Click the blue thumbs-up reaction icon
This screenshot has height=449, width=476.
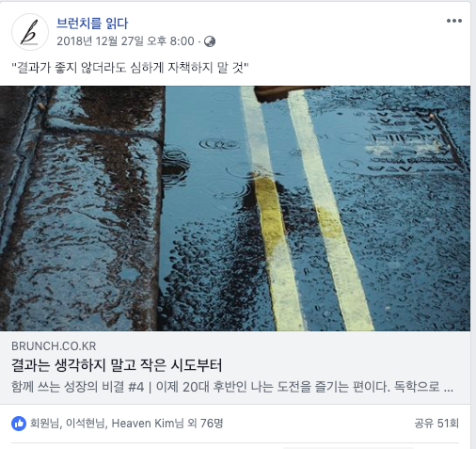click(x=19, y=424)
